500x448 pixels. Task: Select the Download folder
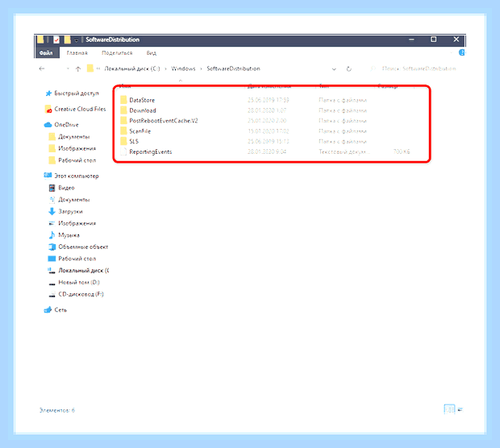[x=143, y=110]
